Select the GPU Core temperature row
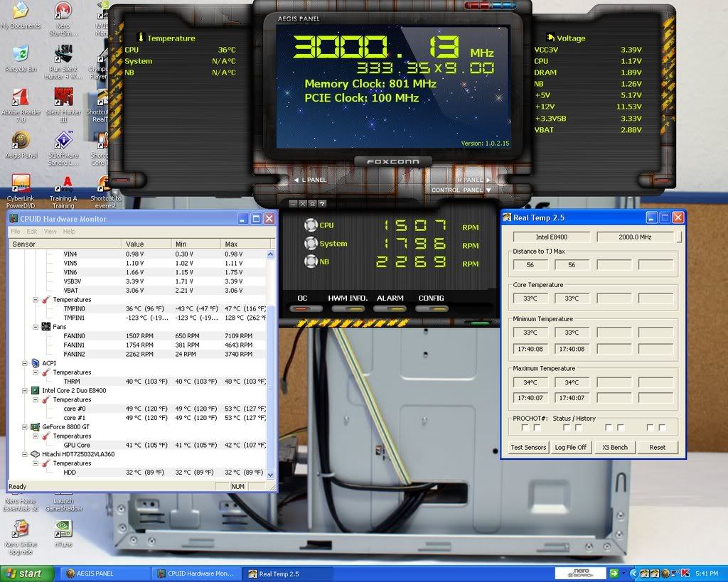The image size is (728, 582). pos(138,445)
